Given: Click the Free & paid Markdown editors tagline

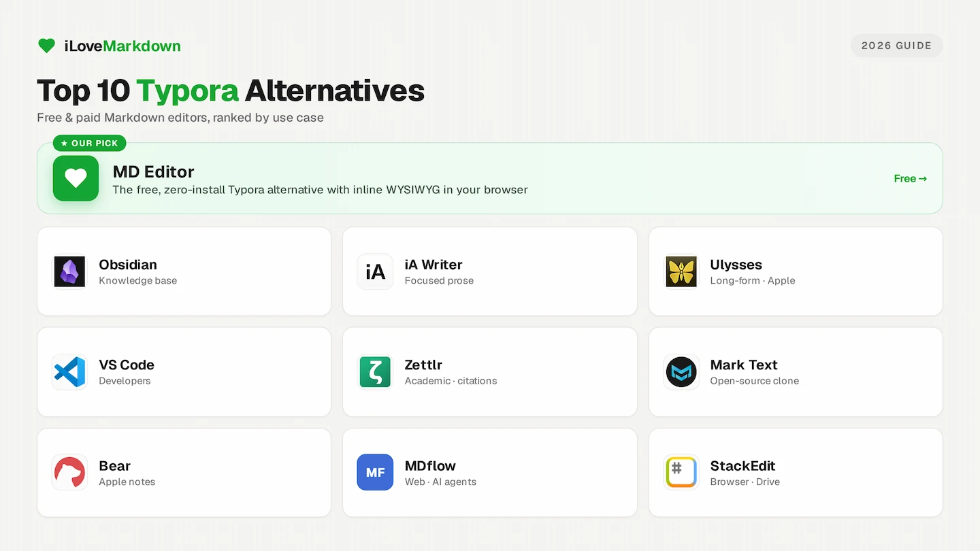Looking at the screenshot, I should 180,118.
